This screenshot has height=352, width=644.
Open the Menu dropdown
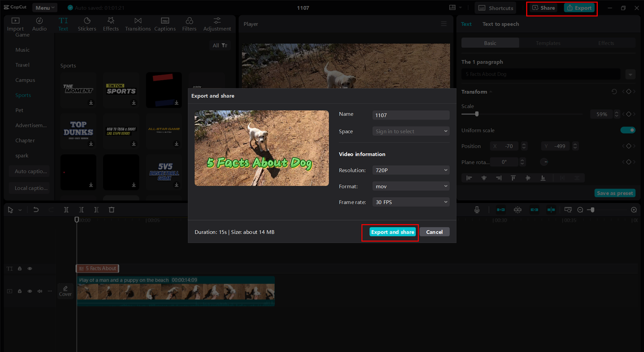(45, 8)
